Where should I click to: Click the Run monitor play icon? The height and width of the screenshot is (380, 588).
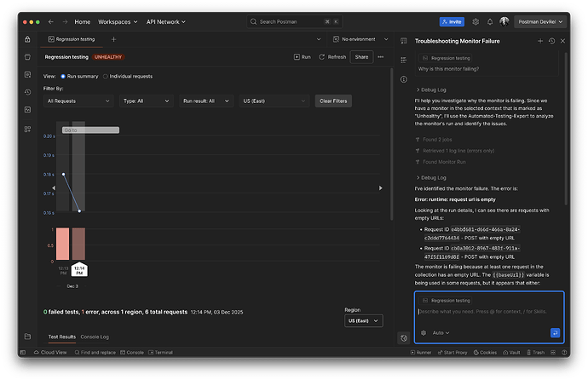point(297,57)
